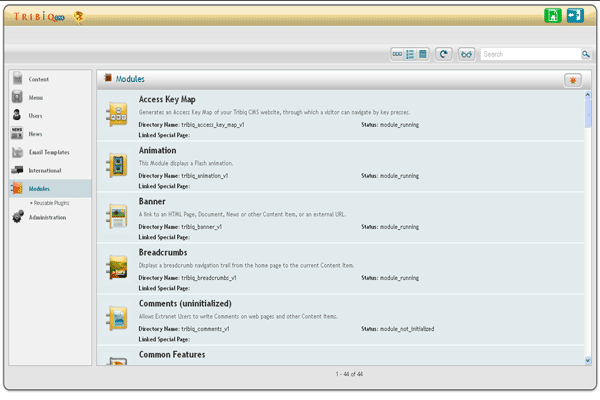Click the tribiq_access_key_map_v1 directory name
This screenshot has width=600, height=400.
213,125
